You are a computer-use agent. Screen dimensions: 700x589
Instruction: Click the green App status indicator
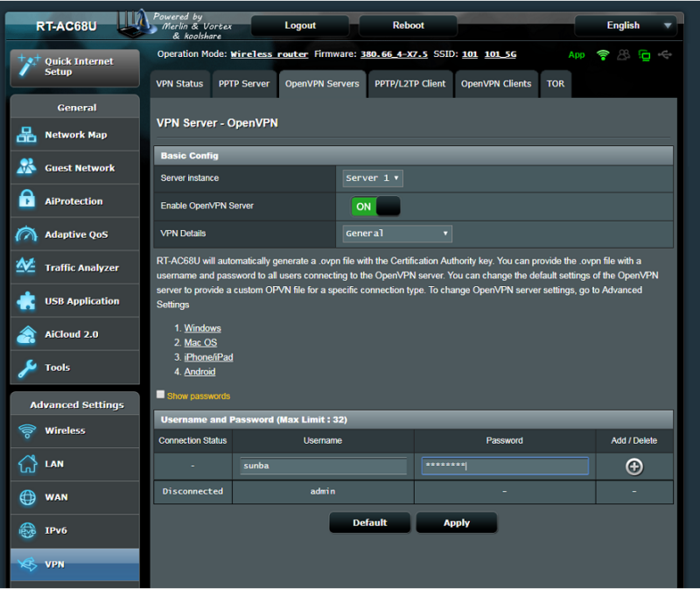pyautogui.click(x=577, y=54)
